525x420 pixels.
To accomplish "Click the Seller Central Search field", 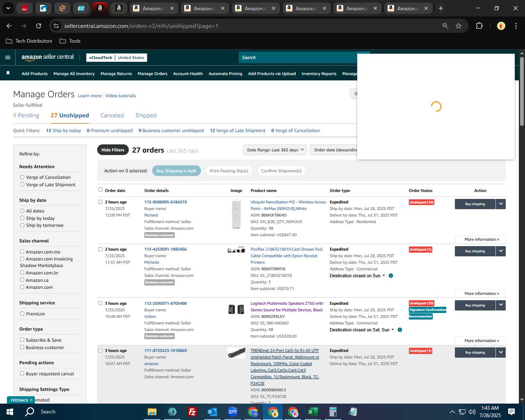I will [298, 57].
